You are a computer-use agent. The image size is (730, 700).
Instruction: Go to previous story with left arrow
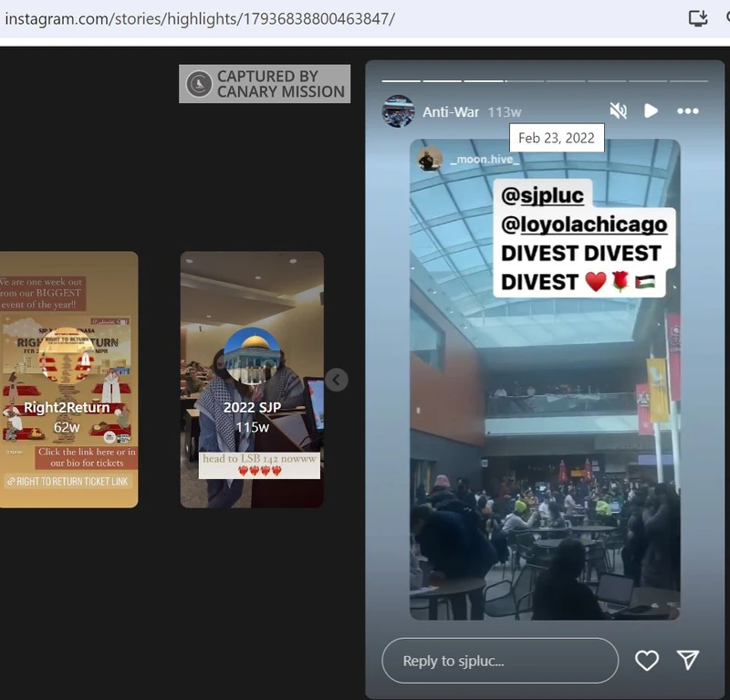337,380
